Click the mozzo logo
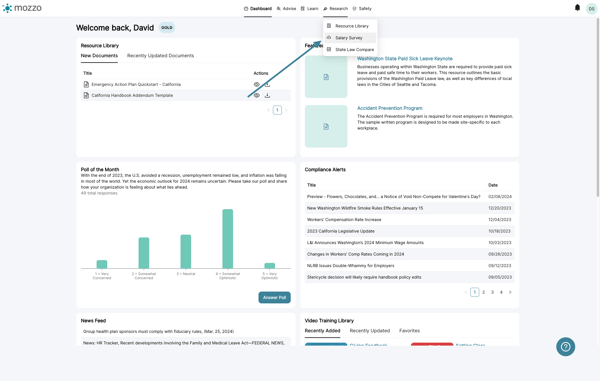 click(22, 8)
